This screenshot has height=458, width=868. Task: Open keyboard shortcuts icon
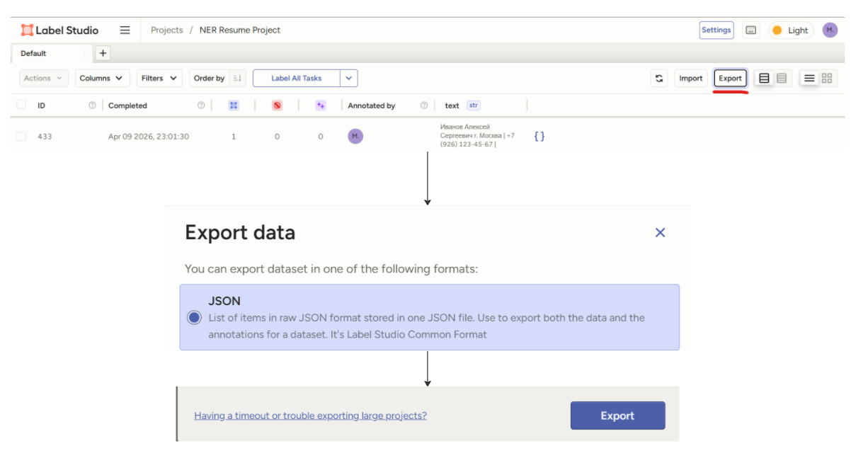click(x=751, y=30)
